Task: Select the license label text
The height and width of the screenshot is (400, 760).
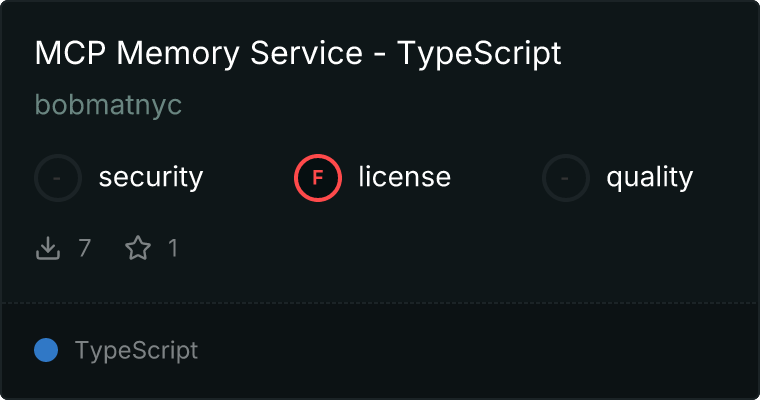Action: click(404, 178)
